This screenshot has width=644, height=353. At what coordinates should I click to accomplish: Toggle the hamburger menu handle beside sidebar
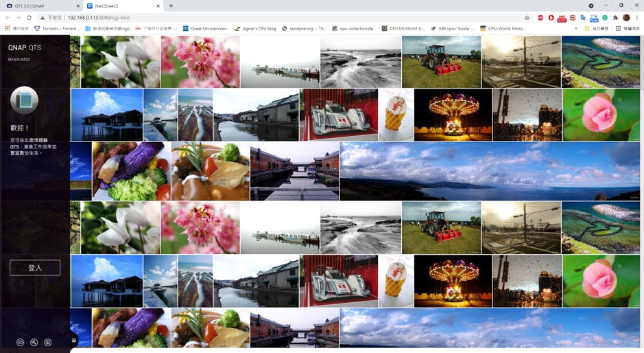[x=74, y=341]
